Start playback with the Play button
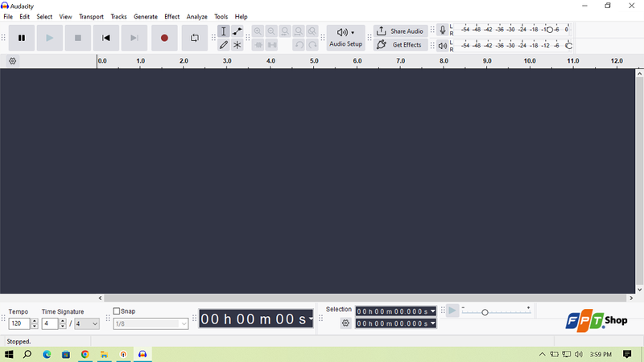The height and width of the screenshot is (362, 644). pyautogui.click(x=50, y=38)
